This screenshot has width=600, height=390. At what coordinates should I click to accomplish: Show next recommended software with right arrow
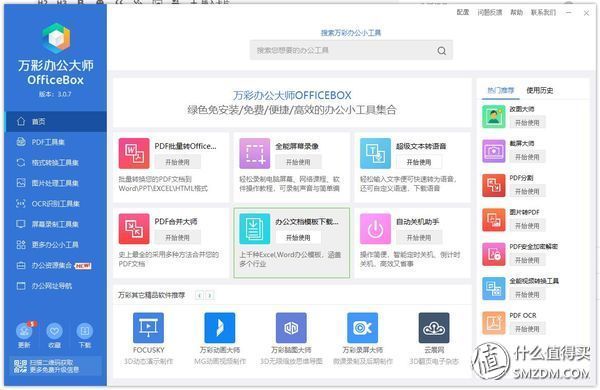pyautogui.click(x=210, y=295)
